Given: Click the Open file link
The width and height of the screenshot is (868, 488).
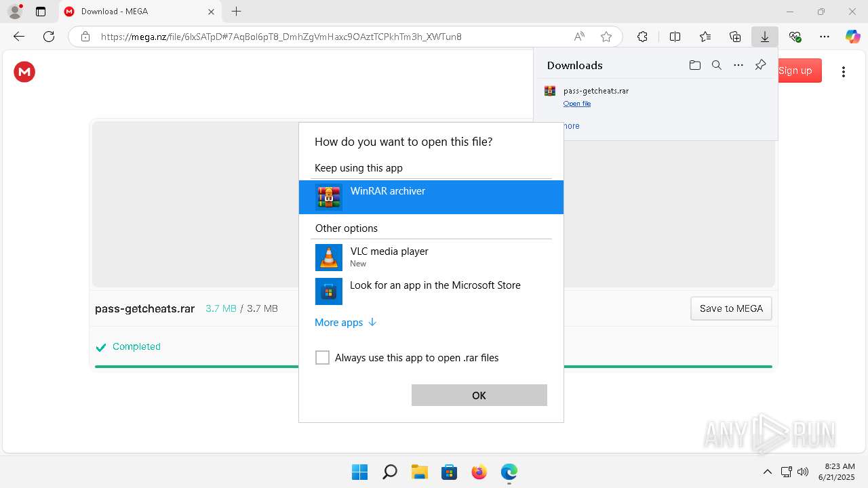Looking at the screenshot, I should click(576, 104).
